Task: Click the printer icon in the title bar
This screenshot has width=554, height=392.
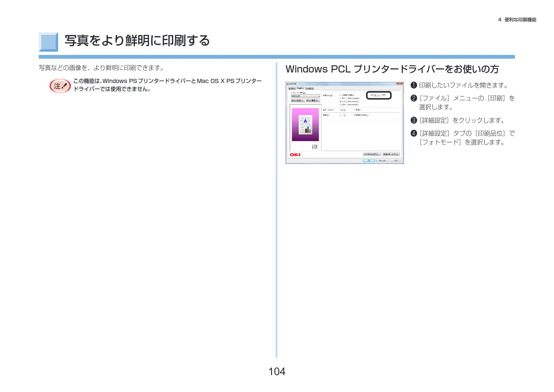Action: tap(288, 84)
